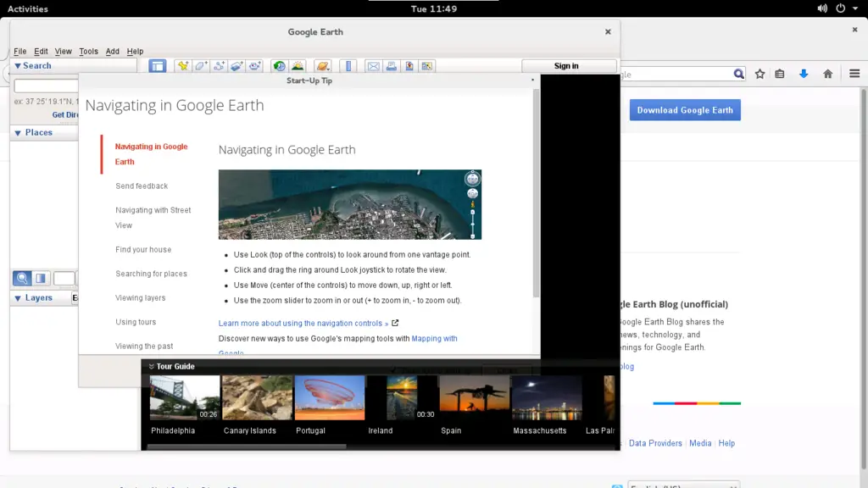Open the Help menu
This screenshot has height=488, width=868.
tap(135, 52)
